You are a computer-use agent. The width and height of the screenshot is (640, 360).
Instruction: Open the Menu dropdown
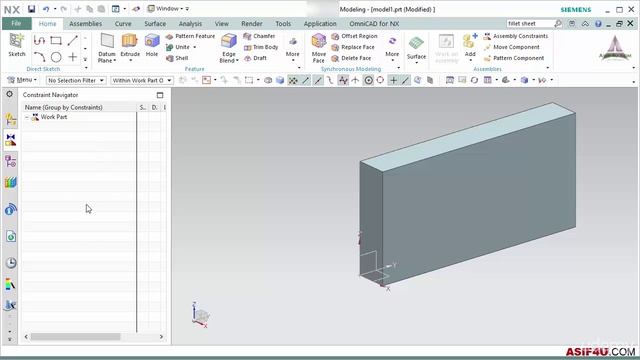[22, 80]
